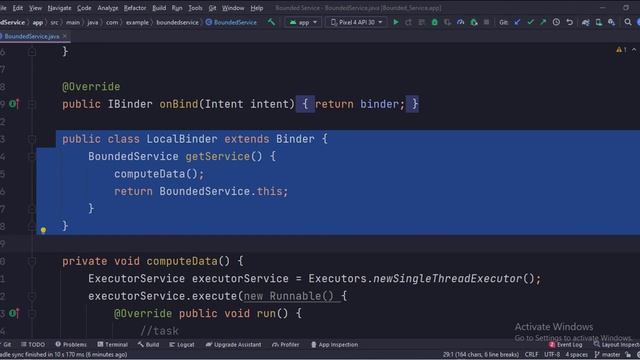This screenshot has height=360, width=640.
Task: Run the app with the green play icon
Action: (396, 22)
